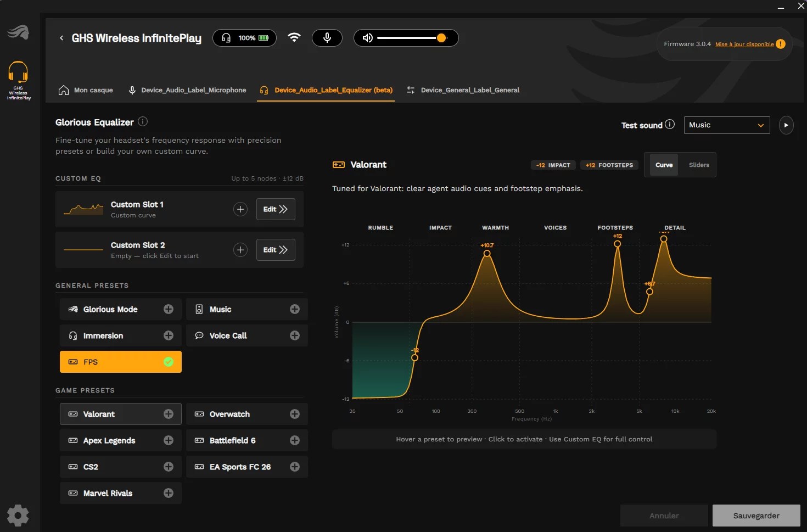Screen dimensions: 807x532
Task: Click the +10.7 Warmth EQ node
Action: pos(487,254)
